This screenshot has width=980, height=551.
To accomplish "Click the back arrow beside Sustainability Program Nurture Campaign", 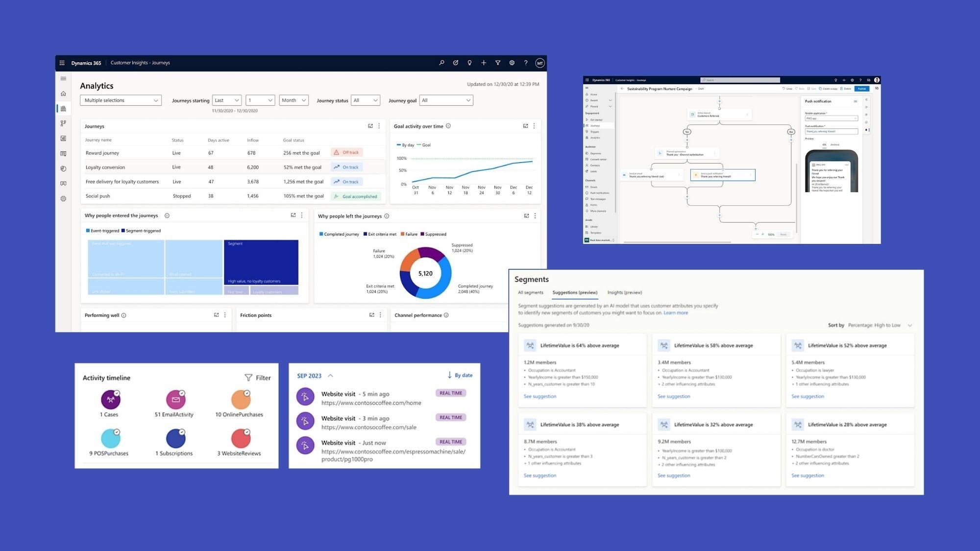I will [x=622, y=89].
